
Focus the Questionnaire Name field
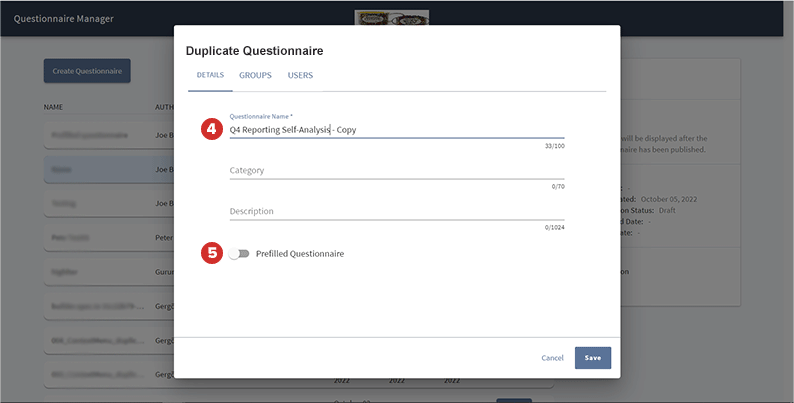396,129
